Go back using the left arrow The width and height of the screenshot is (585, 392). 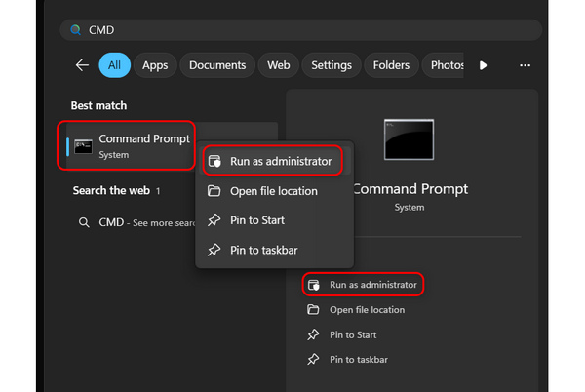tap(82, 65)
